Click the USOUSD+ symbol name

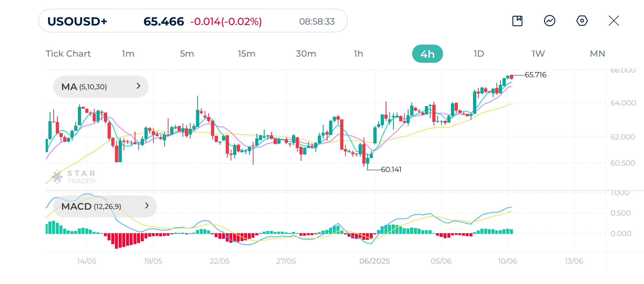coord(77,22)
